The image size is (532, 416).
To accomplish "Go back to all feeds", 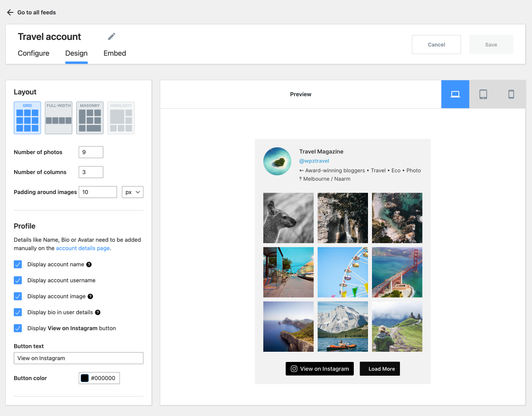I will [x=31, y=12].
